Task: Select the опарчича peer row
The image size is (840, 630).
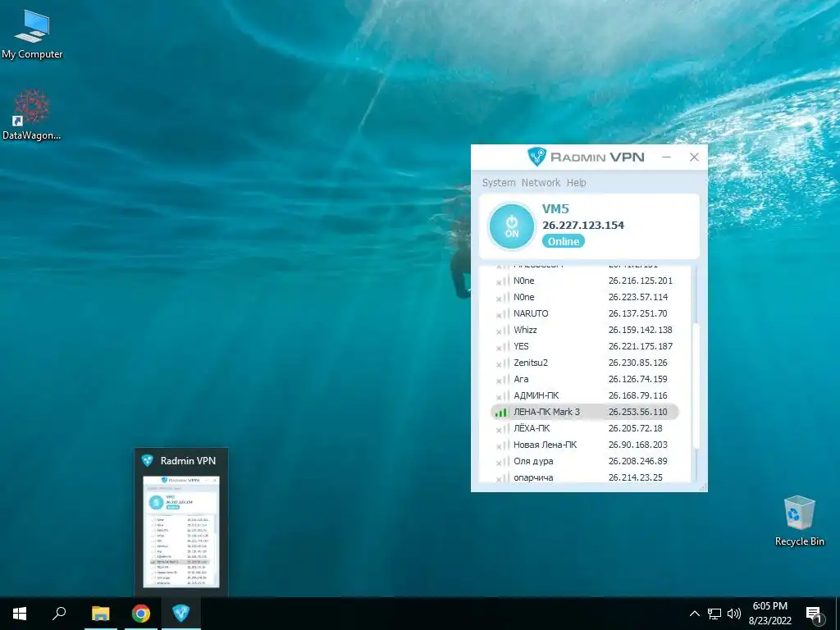Action: click(584, 477)
